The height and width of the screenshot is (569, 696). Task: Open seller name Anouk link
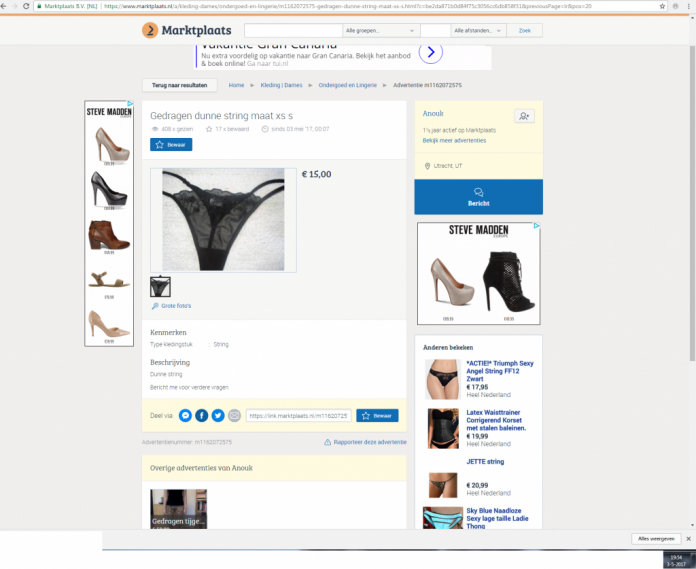(x=433, y=114)
